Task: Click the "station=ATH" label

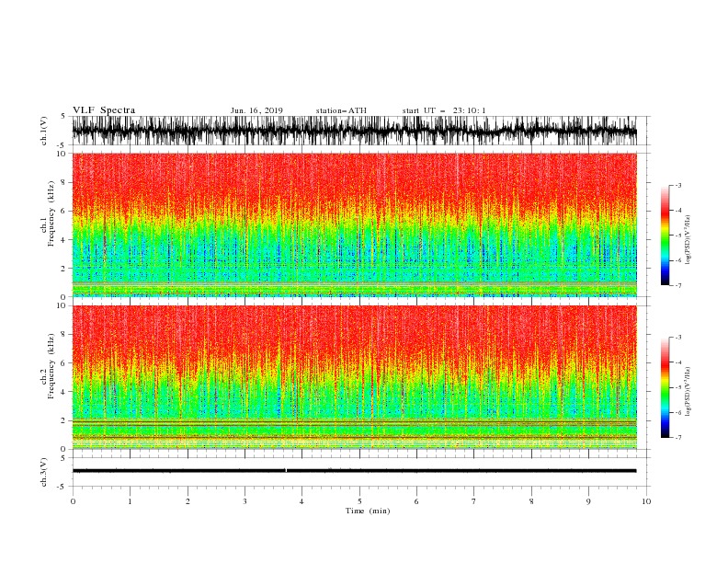Action: [x=341, y=110]
